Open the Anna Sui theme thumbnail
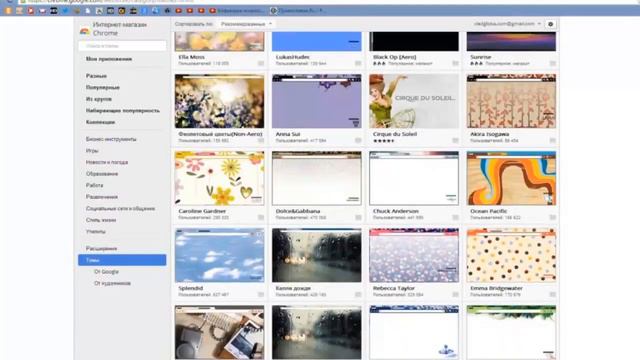The image size is (640, 360). tap(316, 101)
